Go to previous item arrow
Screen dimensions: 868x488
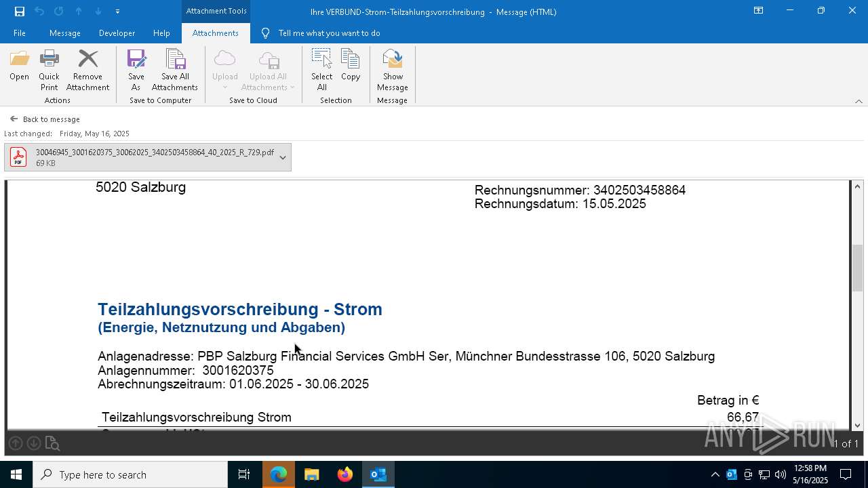tap(79, 12)
